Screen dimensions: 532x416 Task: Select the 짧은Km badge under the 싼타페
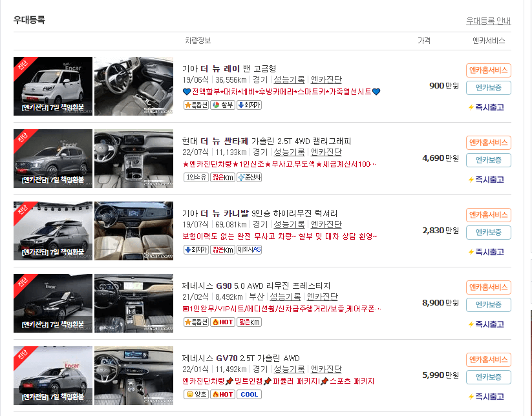click(222, 176)
